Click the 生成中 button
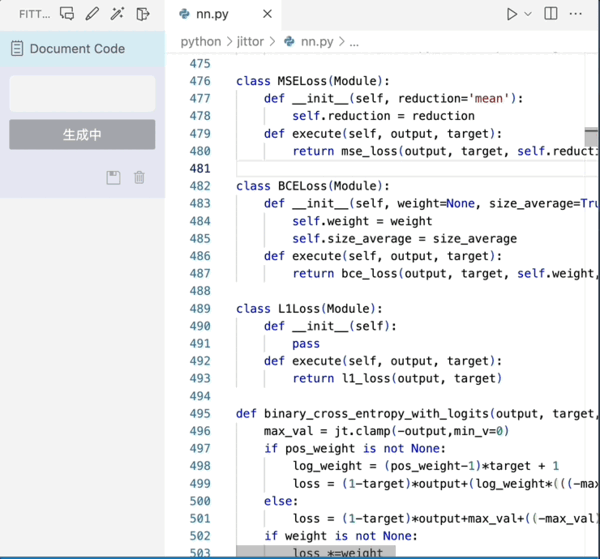Viewport: 600px width, 559px height. 82,134
